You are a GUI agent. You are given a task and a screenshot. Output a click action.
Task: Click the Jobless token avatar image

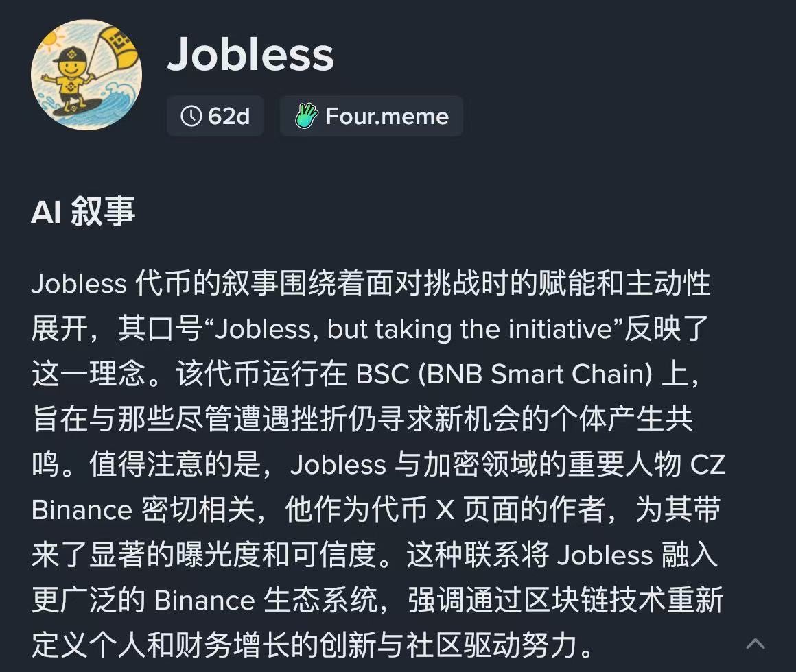86,75
